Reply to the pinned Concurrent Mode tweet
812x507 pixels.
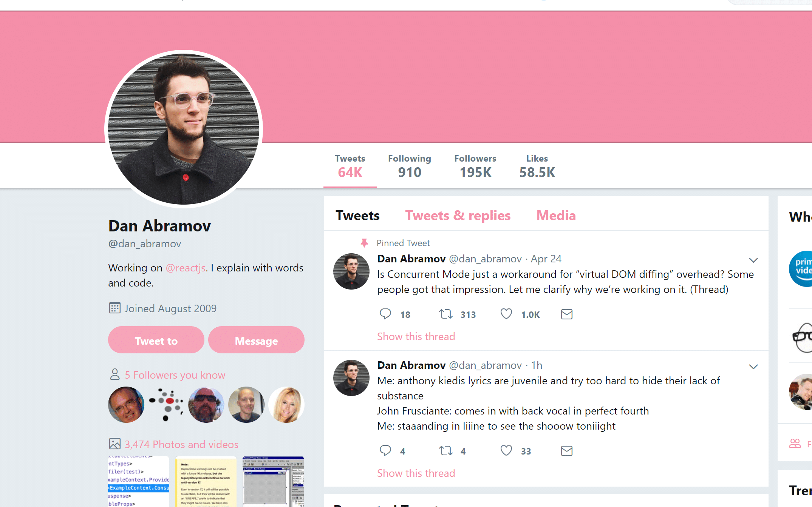pos(385,314)
